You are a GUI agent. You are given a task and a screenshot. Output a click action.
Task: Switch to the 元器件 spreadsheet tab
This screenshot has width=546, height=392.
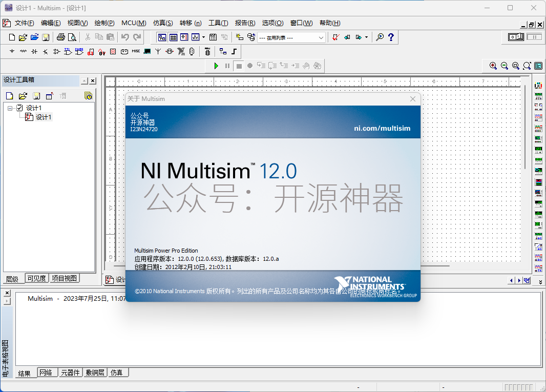pos(70,373)
